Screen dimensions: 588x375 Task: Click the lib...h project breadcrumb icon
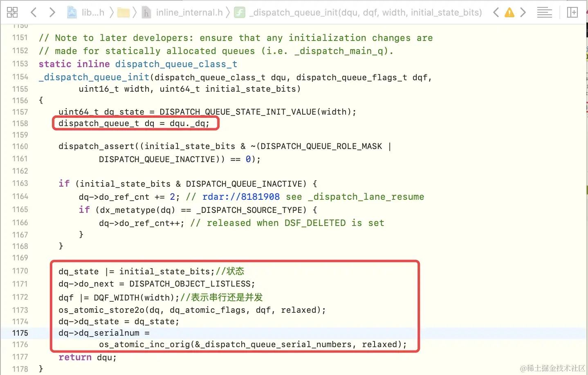72,13
